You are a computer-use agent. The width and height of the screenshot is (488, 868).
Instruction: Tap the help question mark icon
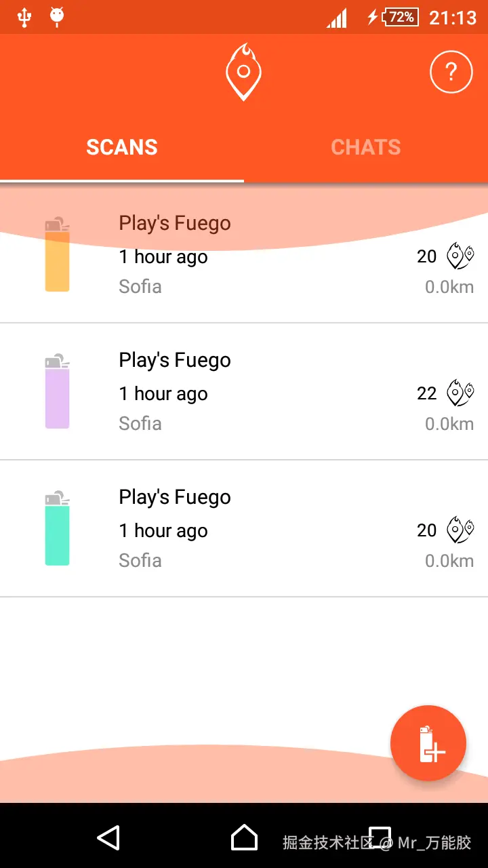tap(451, 71)
